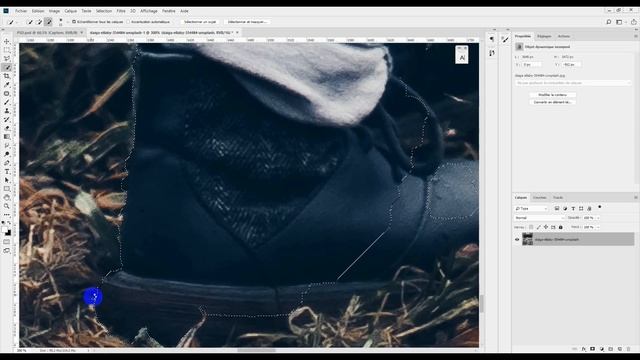
Task: Choose Subtract from selection mode
Action: (49, 22)
